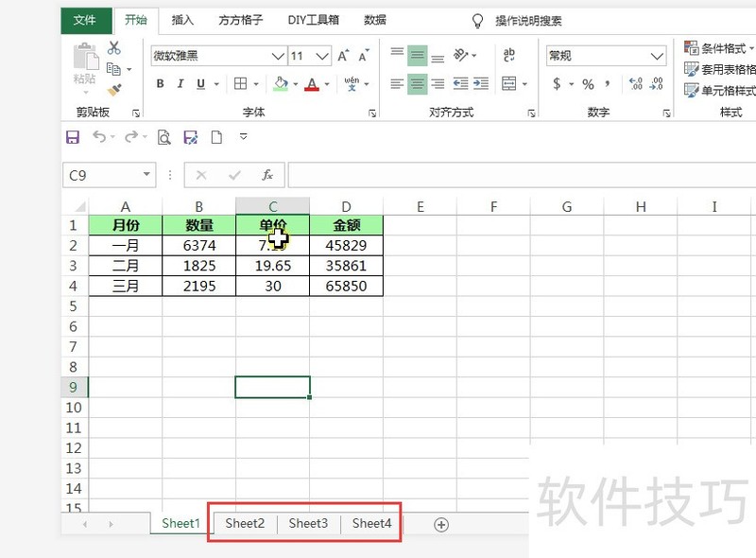This screenshot has width=756, height=558.
Task: Open the font size dropdown
Action: (x=322, y=56)
